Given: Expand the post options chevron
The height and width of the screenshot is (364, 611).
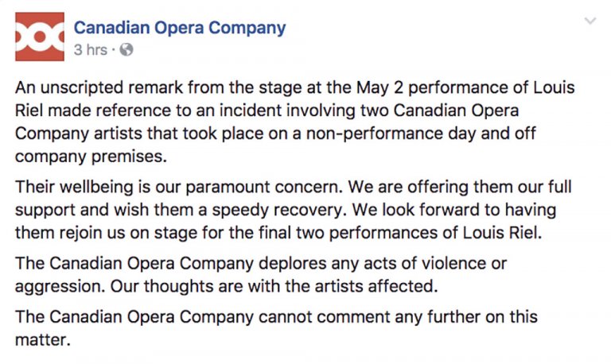Looking at the screenshot, I should (590, 21).
